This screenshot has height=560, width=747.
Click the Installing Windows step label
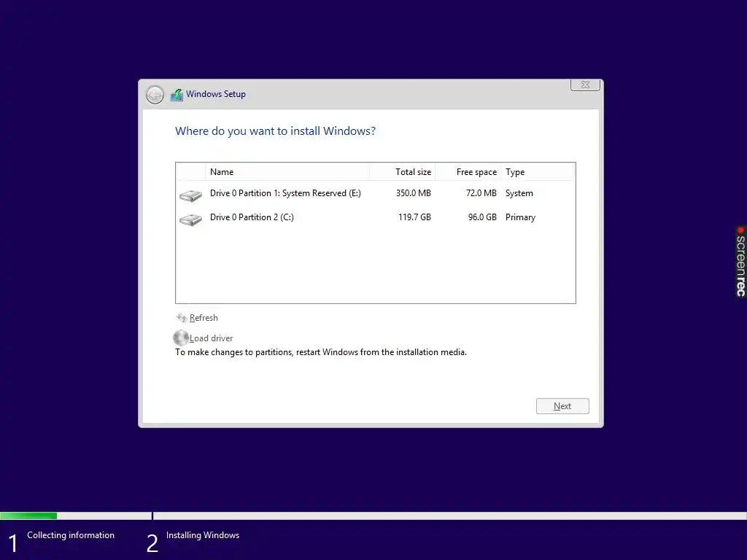[x=203, y=535]
